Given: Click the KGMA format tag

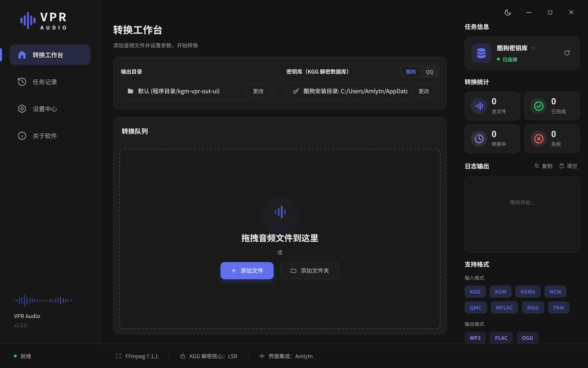Looking at the screenshot, I should pyautogui.click(x=528, y=291).
